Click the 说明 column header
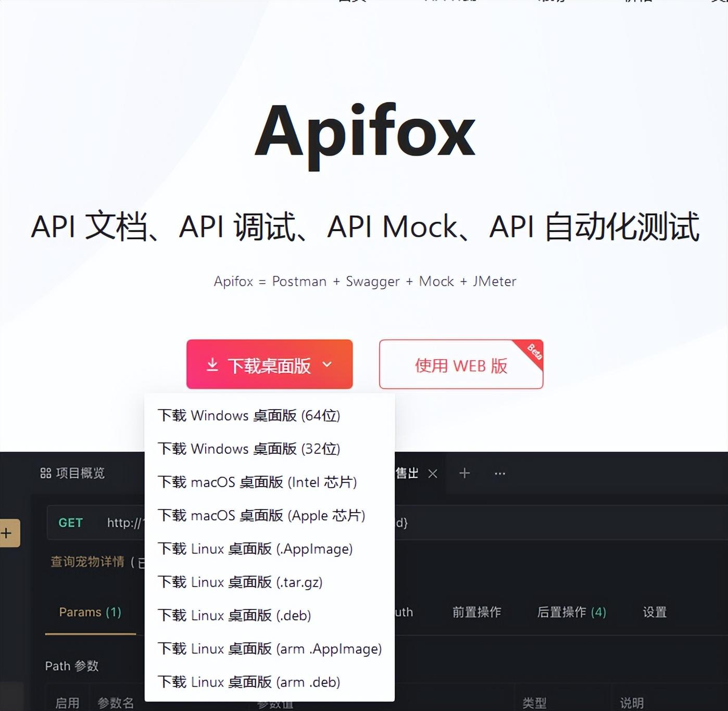This screenshot has width=728, height=711. click(x=632, y=703)
